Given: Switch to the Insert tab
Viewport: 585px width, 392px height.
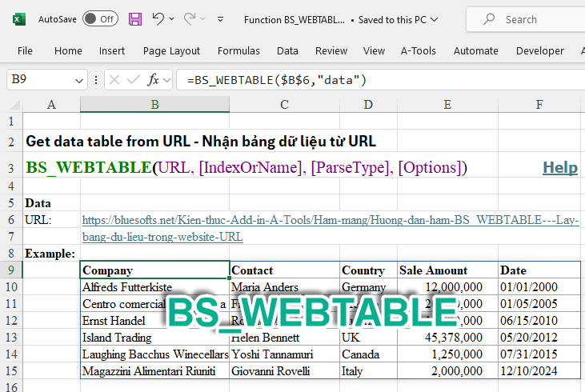Looking at the screenshot, I should click(112, 50).
